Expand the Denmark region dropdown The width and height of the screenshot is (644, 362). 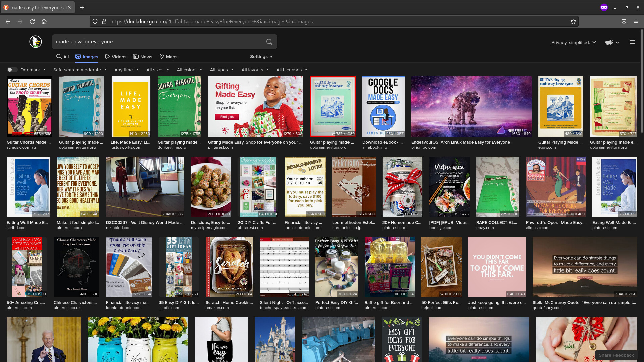click(x=33, y=70)
